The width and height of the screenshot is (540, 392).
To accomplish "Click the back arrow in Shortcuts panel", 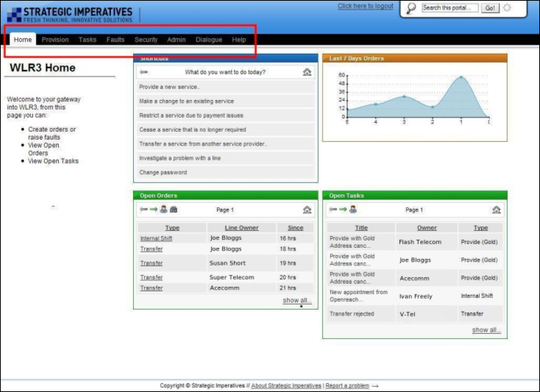I will click(143, 72).
